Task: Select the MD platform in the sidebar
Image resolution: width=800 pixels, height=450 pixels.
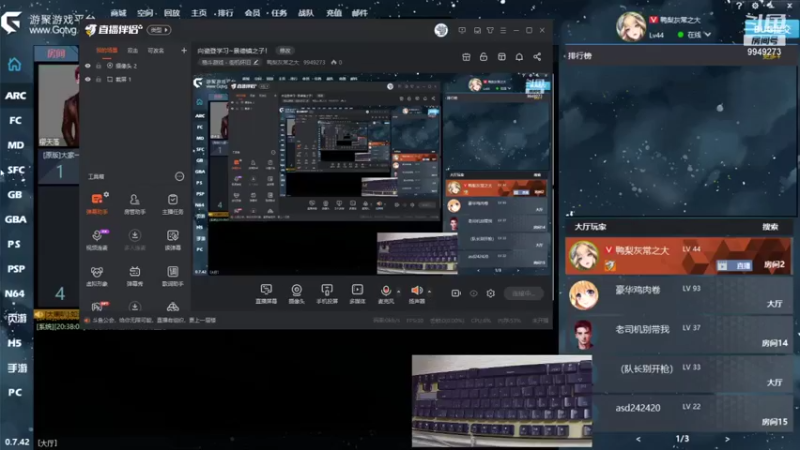Action: pyautogui.click(x=15, y=145)
